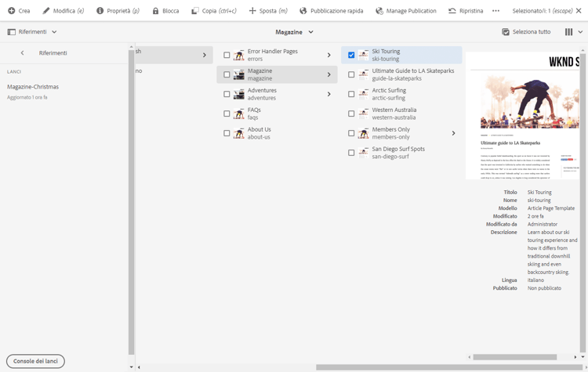Expand Members Only with its chevron
The height and width of the screenshot is (372, 588).
coord(453,133)
